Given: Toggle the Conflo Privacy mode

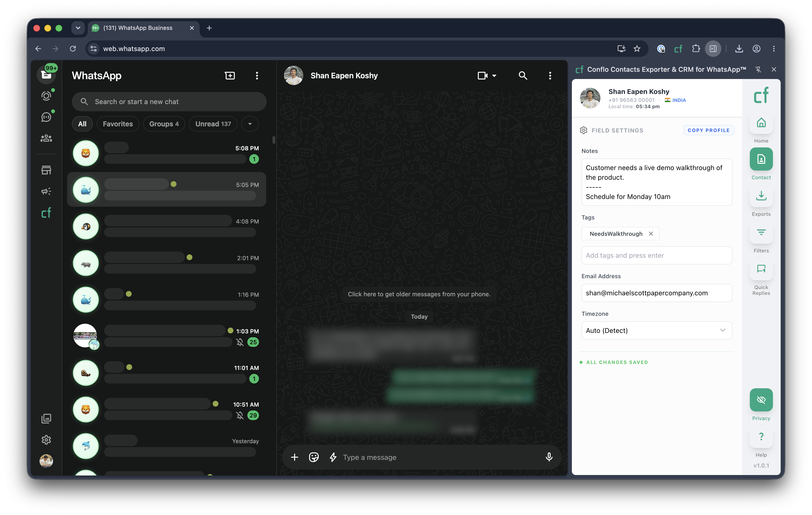Looking at the screenshot, I should (x=761, y=400).
